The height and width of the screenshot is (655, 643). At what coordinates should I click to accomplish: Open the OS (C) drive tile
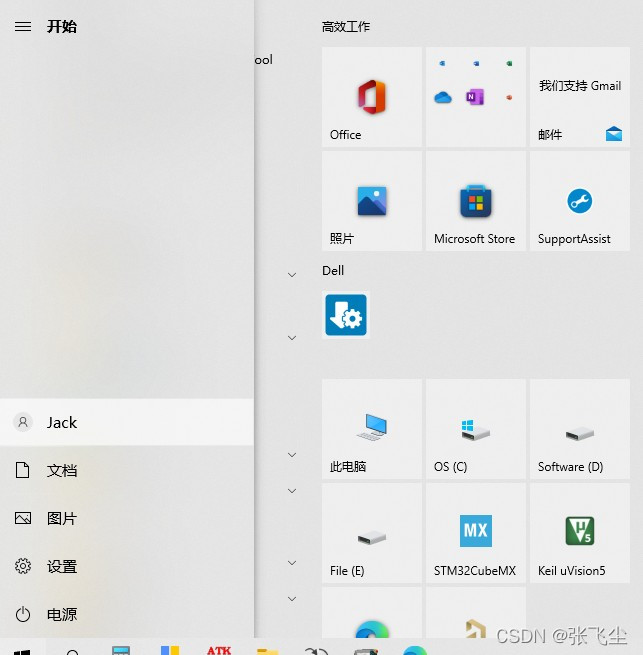click(476, 429)
